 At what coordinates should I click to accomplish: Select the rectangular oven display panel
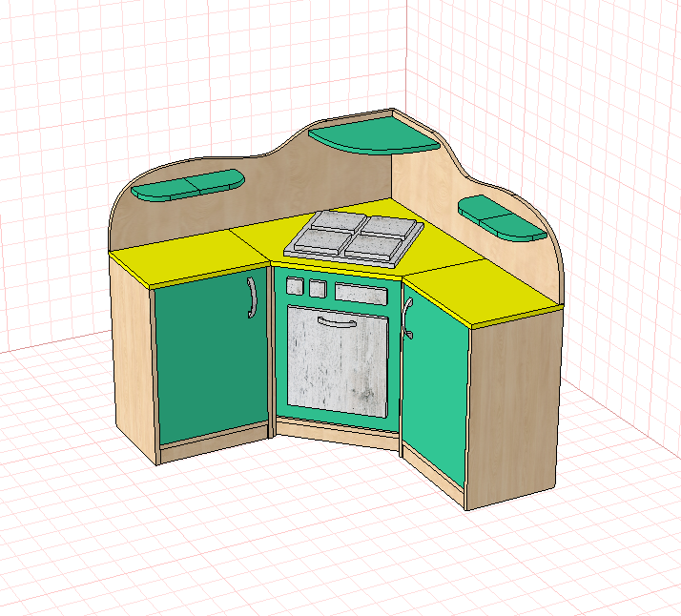361,295
